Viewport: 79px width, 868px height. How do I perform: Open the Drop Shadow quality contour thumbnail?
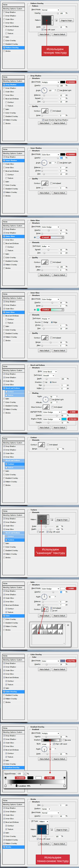pos(45,111)
